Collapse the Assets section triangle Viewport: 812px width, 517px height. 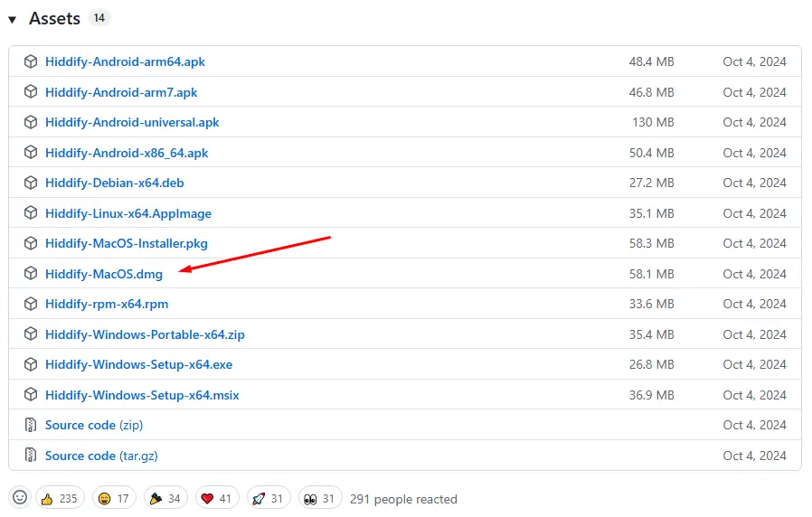13,20
